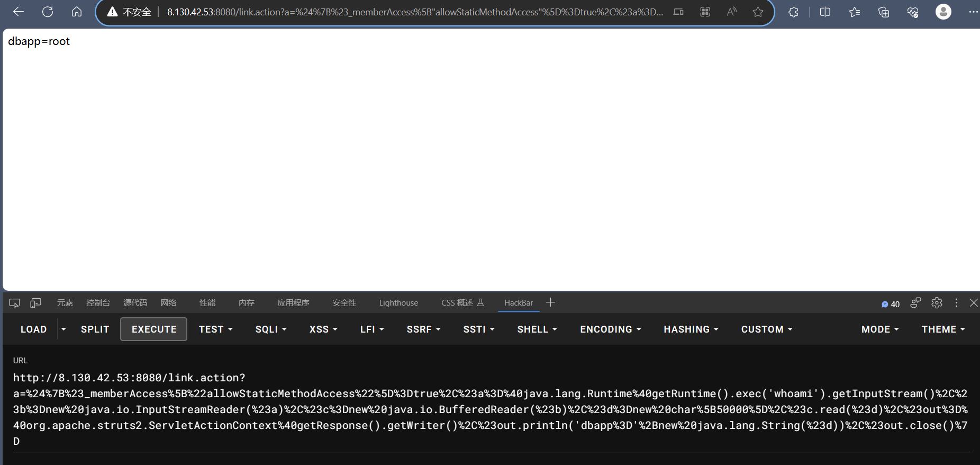Open the CUSTOM dropdown menu
The width and height of the screenshot is (980, 465).
pyautogui.click(x=767, y=329)
